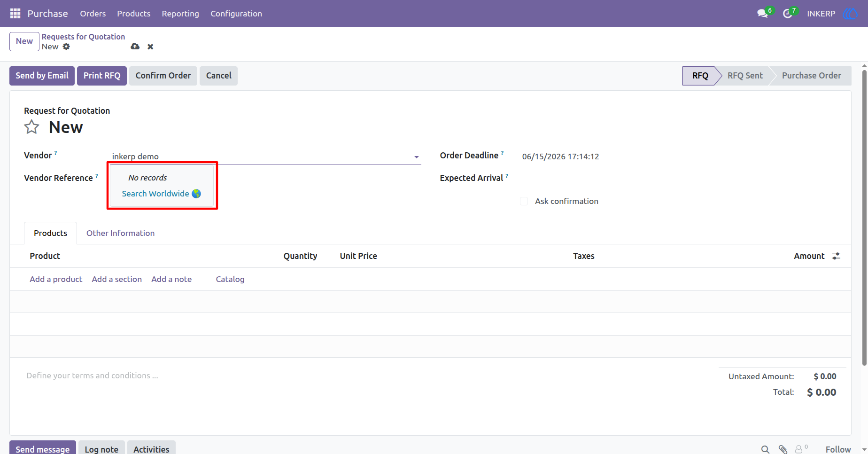Click Add a section link
Image resolution: width=868 pixels, height=454 pixels.
click(117, 279)
